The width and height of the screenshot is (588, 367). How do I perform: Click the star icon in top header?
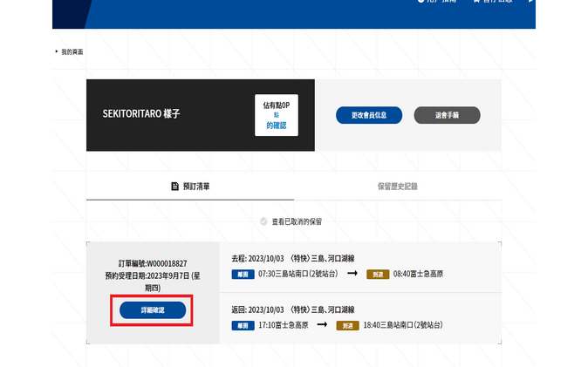click(x=475, y=2)
